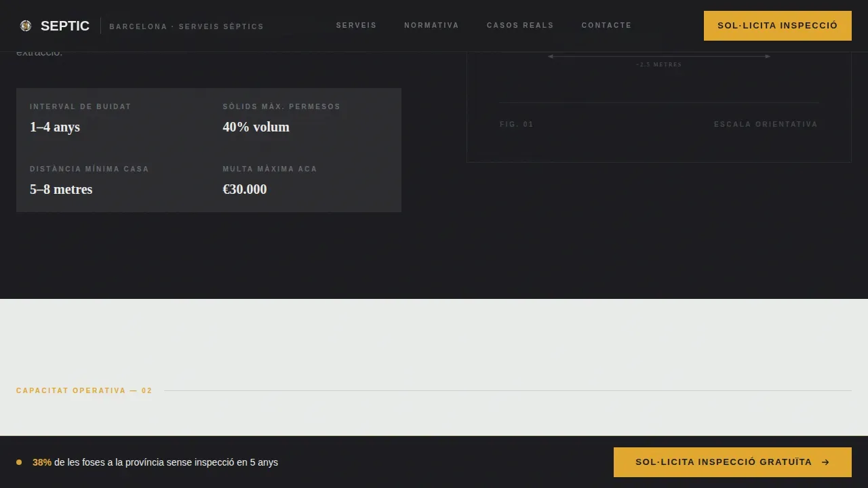Select the Escala Orientativa caption
The image size is (868, 488).
point(766,124)
